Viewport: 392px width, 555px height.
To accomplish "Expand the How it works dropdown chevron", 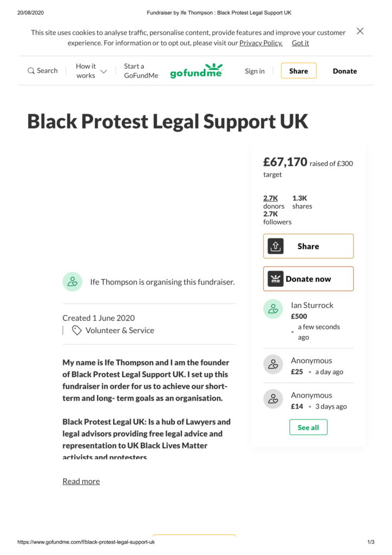I will click(103, 71).
